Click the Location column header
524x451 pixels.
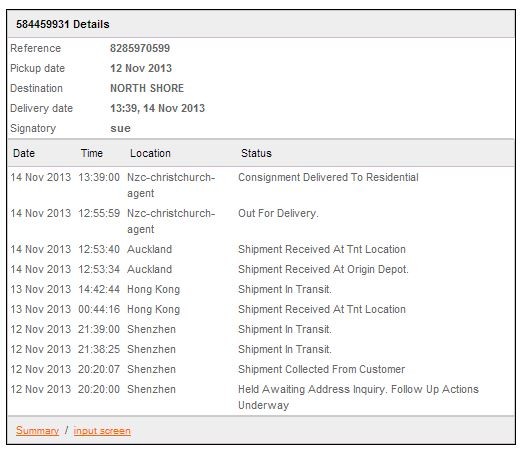pos(150,153)
